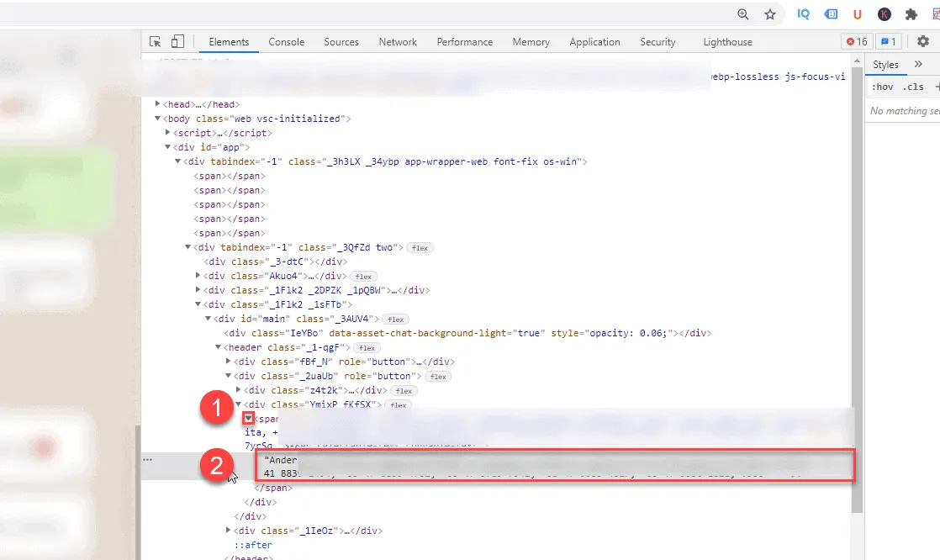This screenshot has width=940, height=560.
Task: Collapse the _1Flk2 _1sFTb div node
Action: (198, 304)
